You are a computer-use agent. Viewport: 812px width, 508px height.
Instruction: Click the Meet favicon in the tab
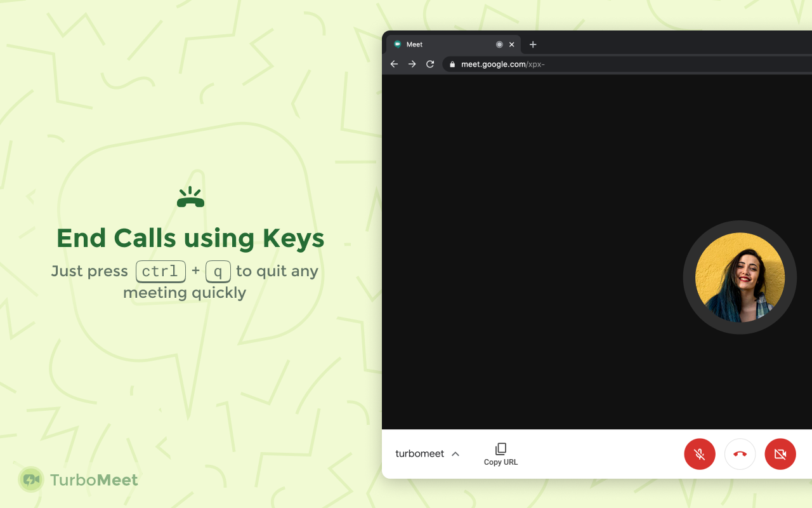point(398,44)
